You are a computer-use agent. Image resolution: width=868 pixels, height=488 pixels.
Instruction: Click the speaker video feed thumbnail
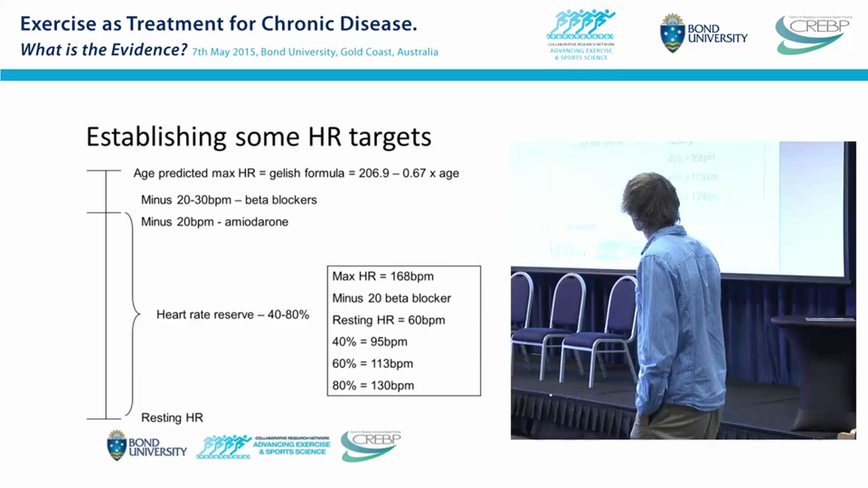[x=683, y=290]
